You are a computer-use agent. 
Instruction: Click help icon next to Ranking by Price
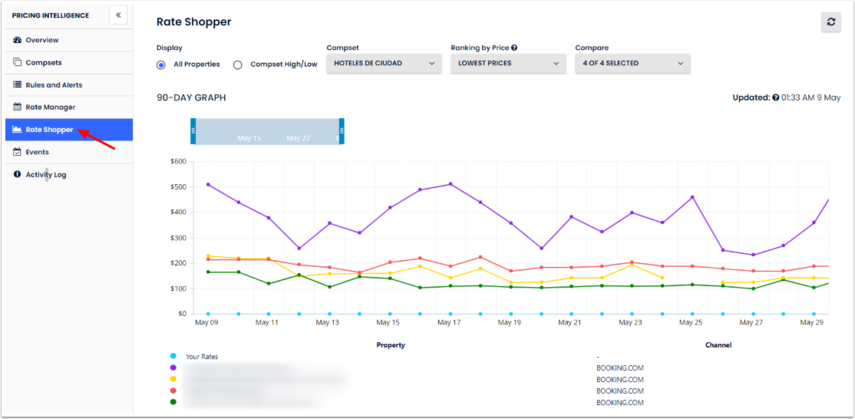[514, 47]
